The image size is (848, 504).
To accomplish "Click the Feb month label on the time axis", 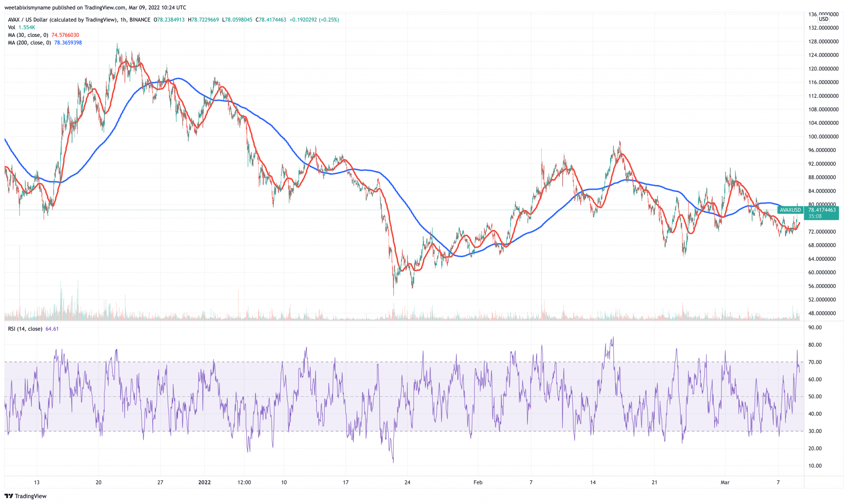I will 478,482.
